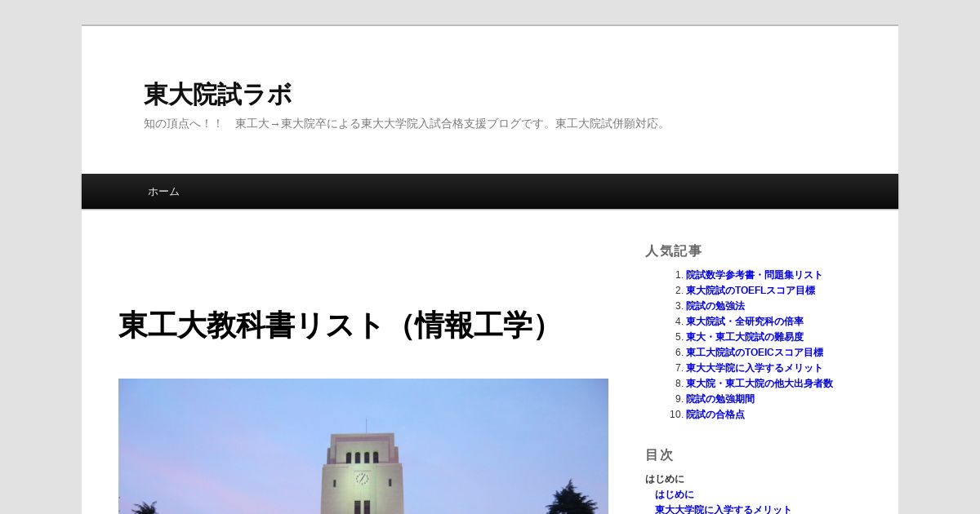Open 東大大学院に入学するメリット under 目次
The height and width of the screenshot is (514, 980).
(x=723, y=509)
